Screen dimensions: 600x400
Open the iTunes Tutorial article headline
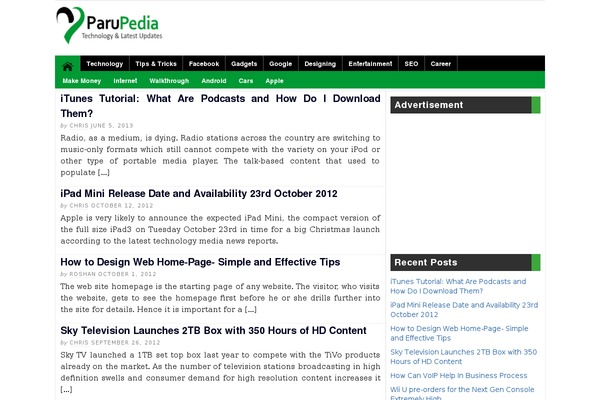point(220,106)
